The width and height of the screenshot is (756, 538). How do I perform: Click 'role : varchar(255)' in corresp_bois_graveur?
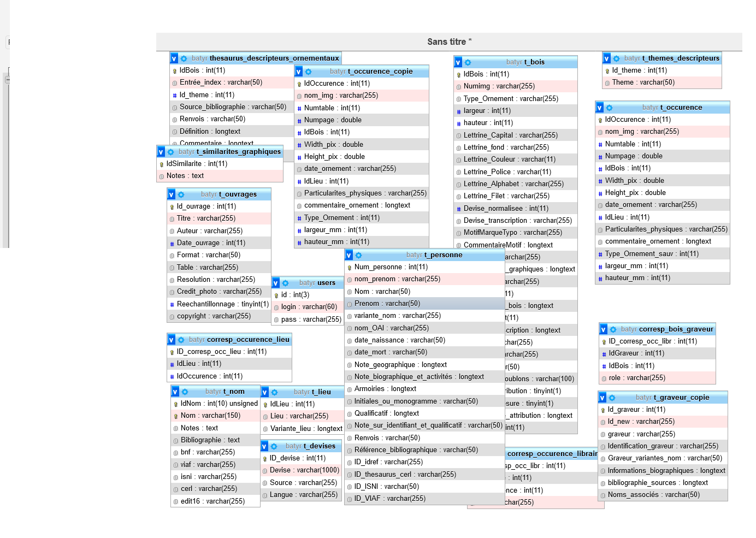[x=658, y=378]
